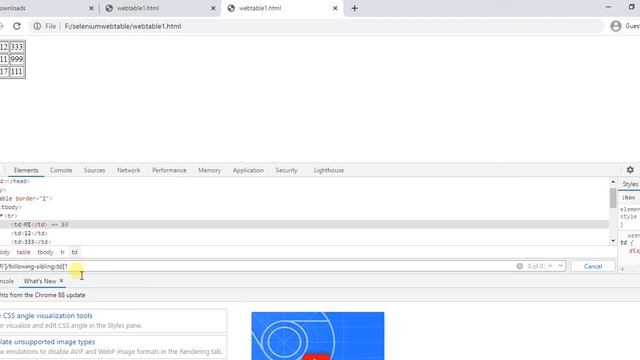Toggle the :hov element state button

coord(629,198)
